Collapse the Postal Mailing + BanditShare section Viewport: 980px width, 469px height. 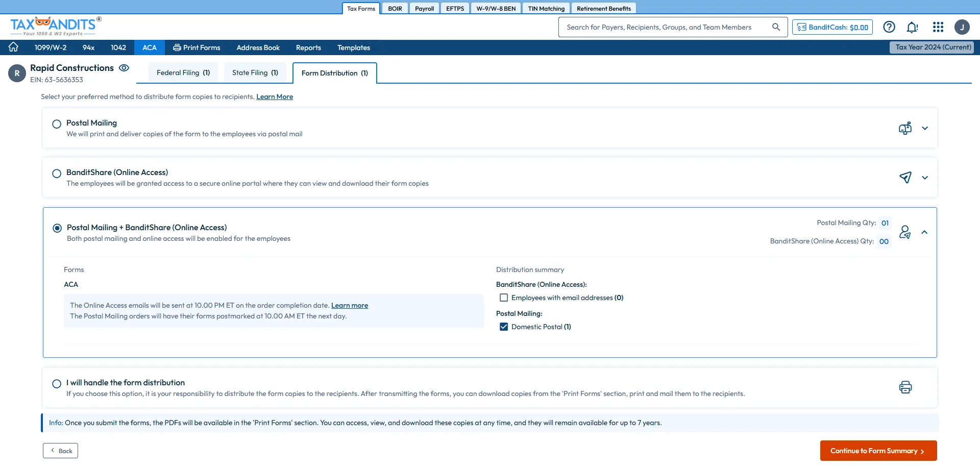[x=924, y=232]
